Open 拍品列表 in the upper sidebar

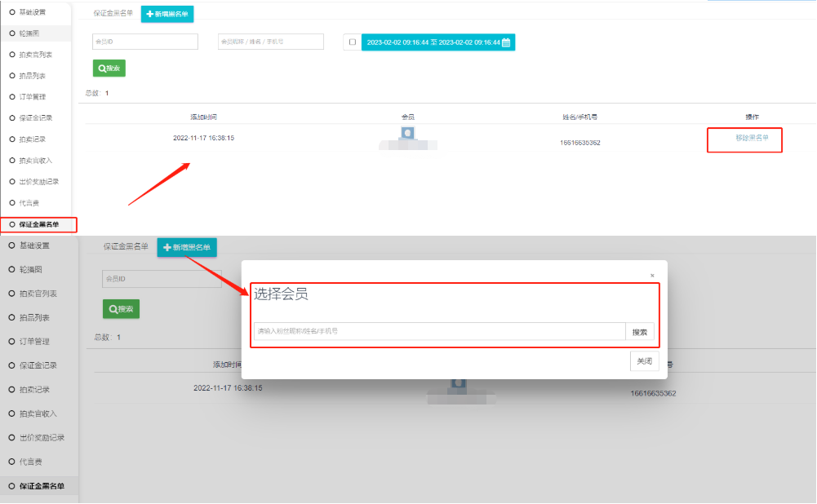point(33,76)
